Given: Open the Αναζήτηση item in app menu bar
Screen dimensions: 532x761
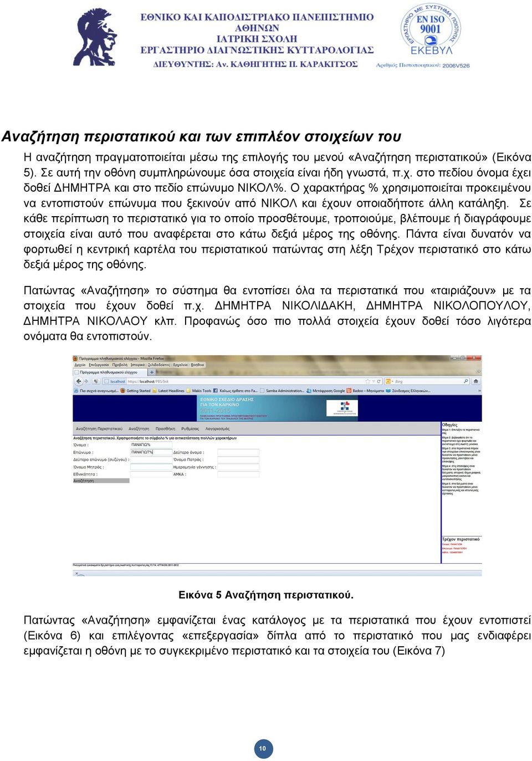Looking at the screenshot, I should [139, 429].
